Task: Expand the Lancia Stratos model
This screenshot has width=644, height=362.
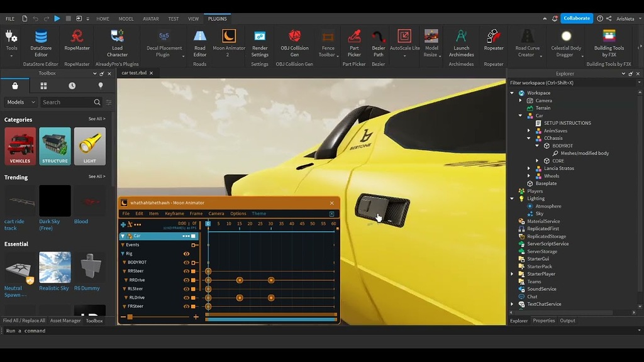Action: point(529,168)
